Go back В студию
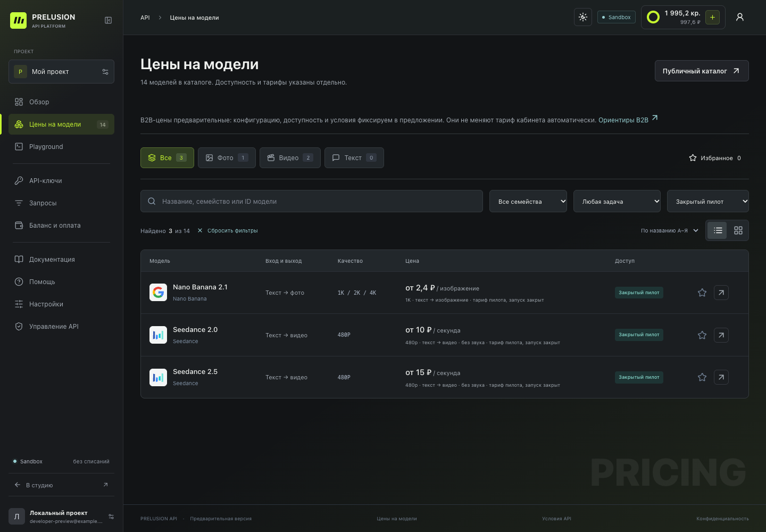Image resolution: width=766 pixels, height=532 pixels. click(x=61, y=485)
